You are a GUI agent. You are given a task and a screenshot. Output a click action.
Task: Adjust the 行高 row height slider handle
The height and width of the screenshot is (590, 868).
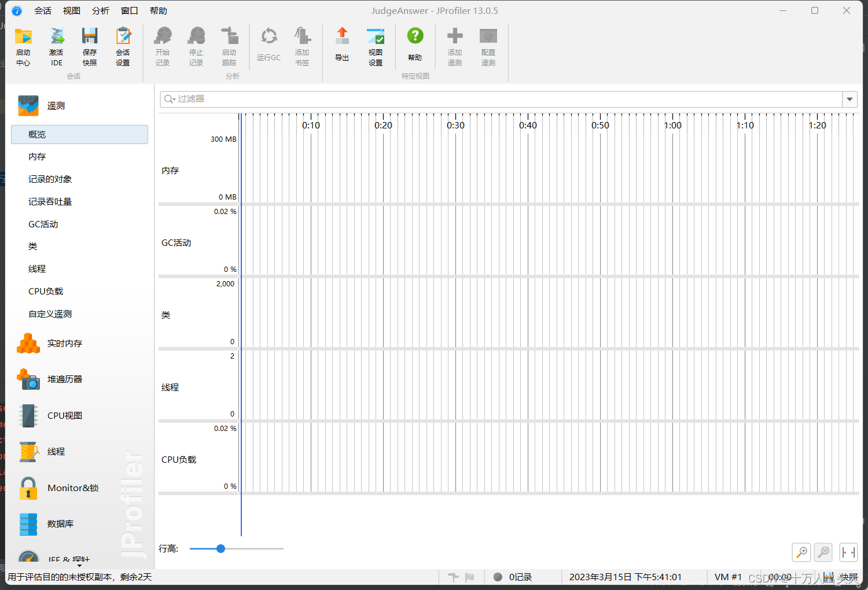[220, 548]
